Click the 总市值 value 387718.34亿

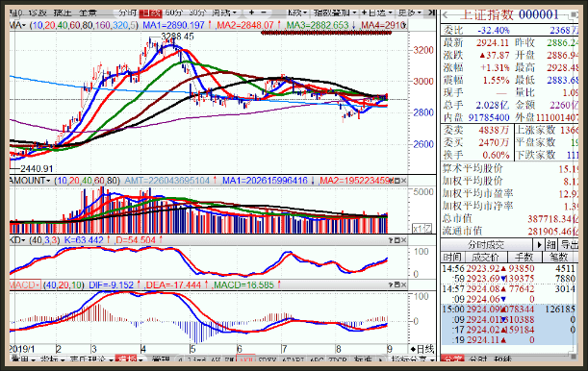[552, 218]
